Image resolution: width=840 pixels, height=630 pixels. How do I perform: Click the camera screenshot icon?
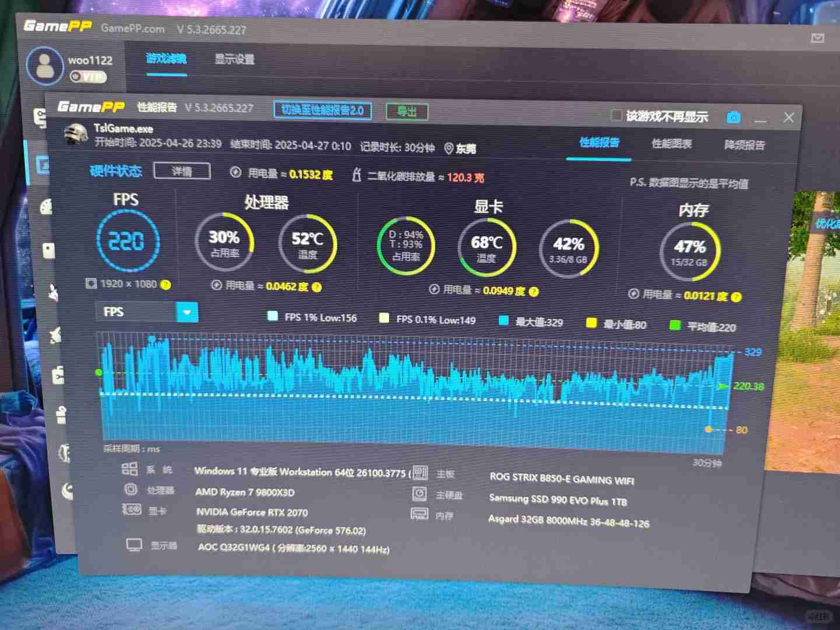[734, 118]
